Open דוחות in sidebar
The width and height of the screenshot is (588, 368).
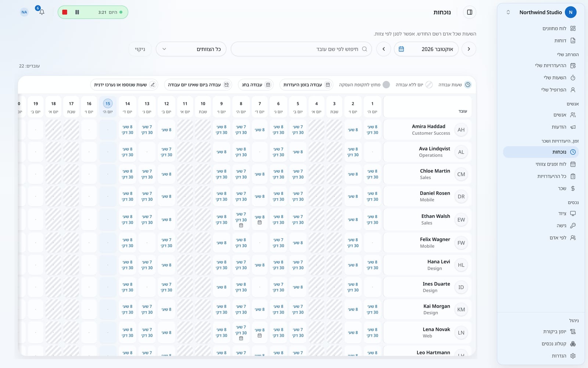point(541,40)
